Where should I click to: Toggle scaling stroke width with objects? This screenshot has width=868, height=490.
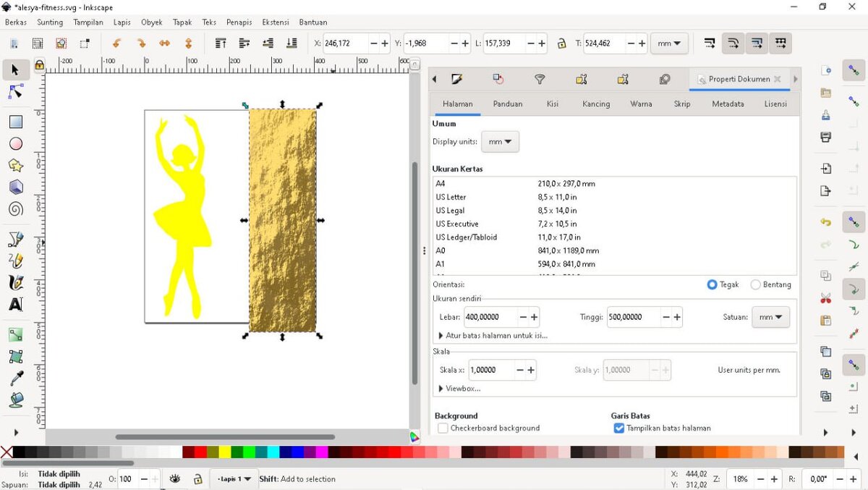pyautogui.click(x=710, y=43)
